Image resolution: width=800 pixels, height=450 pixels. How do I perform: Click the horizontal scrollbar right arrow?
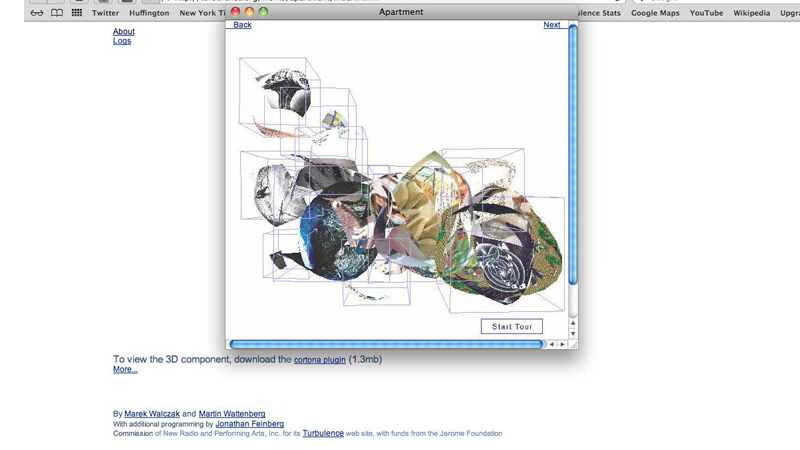tap(562, 344)
